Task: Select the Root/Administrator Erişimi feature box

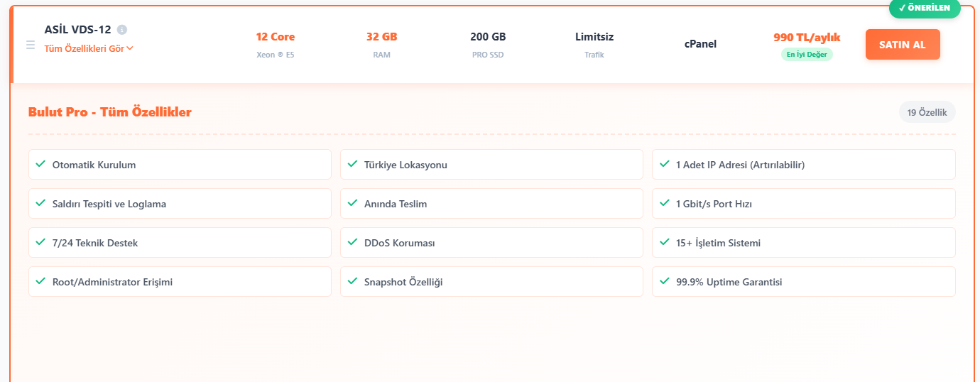Action: pyautogui.click(x=180, y=282)
